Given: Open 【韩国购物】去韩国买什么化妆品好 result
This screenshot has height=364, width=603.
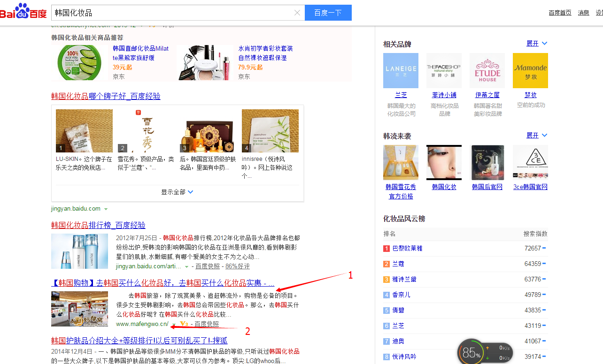Looking at the screenshot, I should click(162, 283).
